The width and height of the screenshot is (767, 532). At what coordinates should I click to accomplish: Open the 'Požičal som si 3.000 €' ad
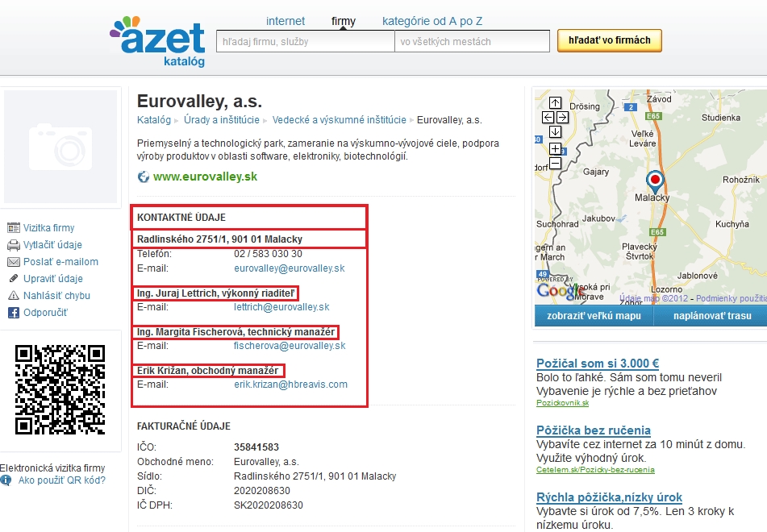pos(598,364)
